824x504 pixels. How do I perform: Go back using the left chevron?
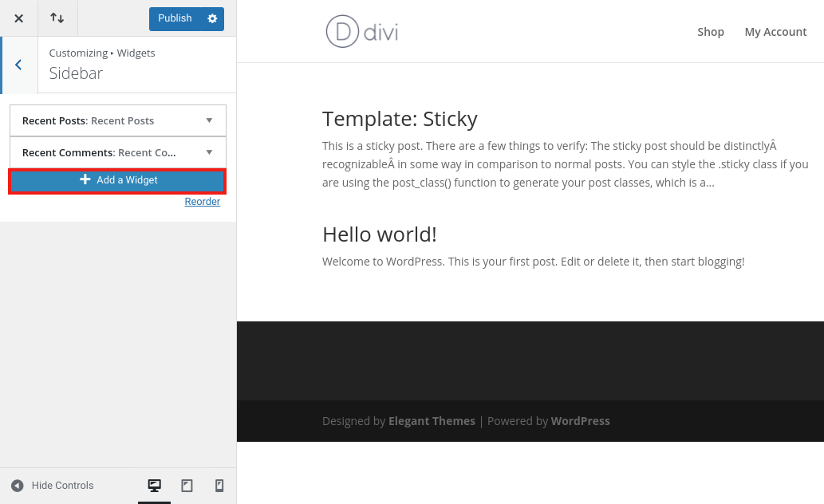19,65
